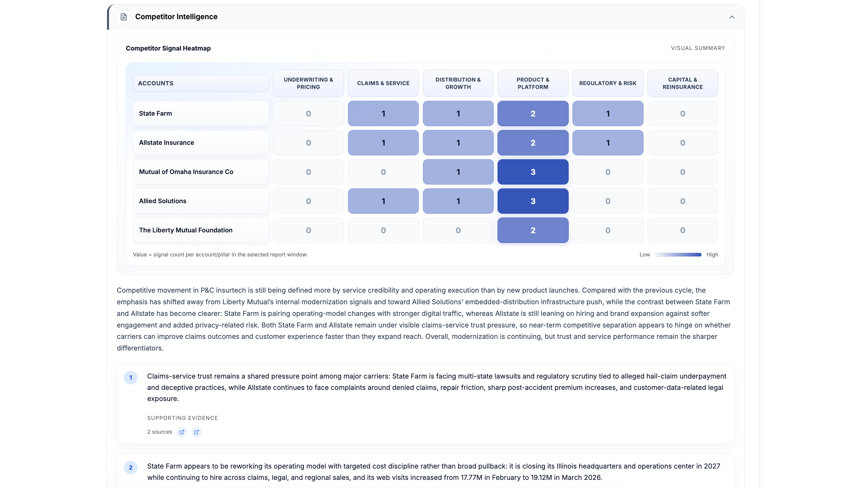Viewport: 868px width, 488px height.
Task: Select Claims & Service column header
Action: pos(383,83)
